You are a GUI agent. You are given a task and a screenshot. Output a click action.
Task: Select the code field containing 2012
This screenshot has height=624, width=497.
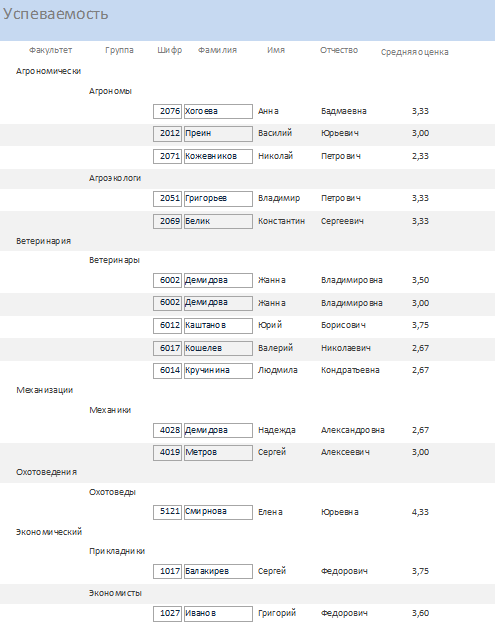pyautogui.click(x=167, y=134)
